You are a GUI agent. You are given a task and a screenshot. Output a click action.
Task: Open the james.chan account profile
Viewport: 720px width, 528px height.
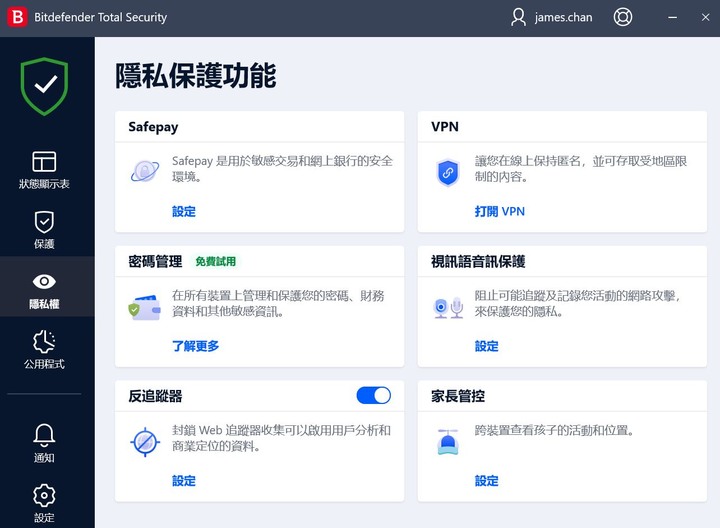(x=551, y=17)
